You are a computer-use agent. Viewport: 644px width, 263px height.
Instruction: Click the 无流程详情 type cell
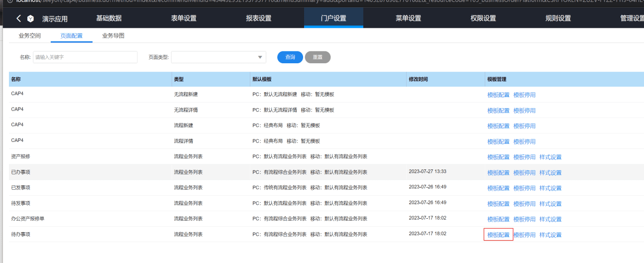(186, 110)
